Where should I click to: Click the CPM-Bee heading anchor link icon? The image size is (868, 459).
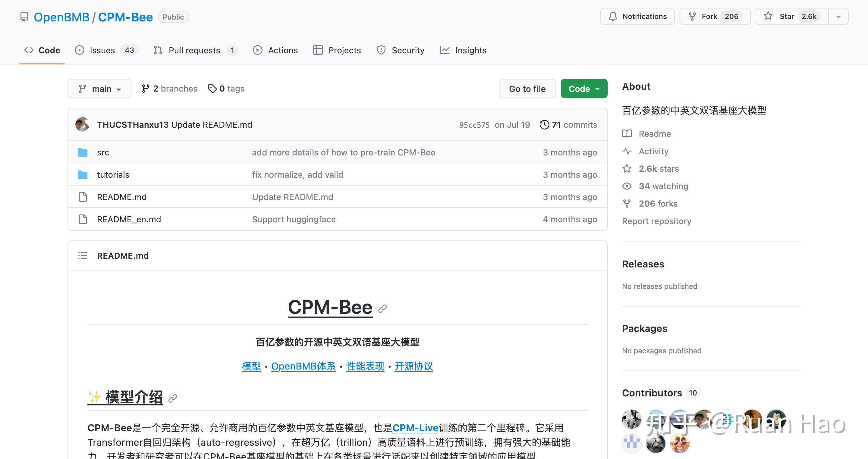[x=382, y=308]
